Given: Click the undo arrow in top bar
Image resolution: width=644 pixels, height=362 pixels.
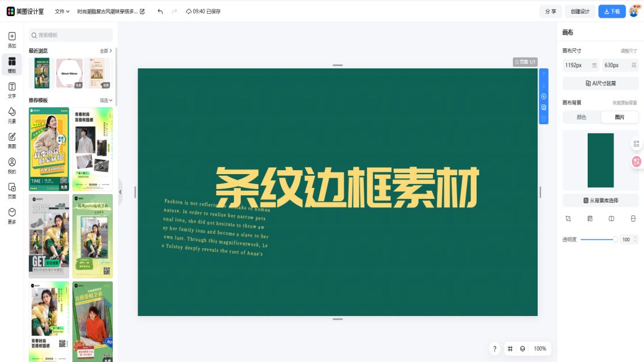Looking at the screenshot, I should pos(160,11).
